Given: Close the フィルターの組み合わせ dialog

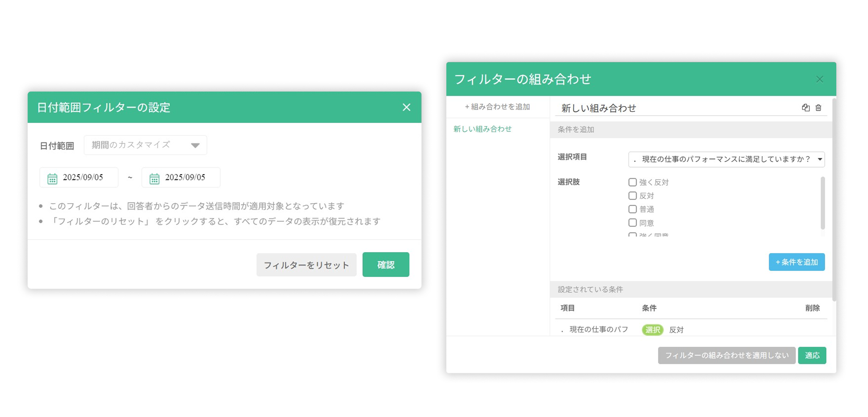Looking at the screenshot, I should [x=820, y=79].
